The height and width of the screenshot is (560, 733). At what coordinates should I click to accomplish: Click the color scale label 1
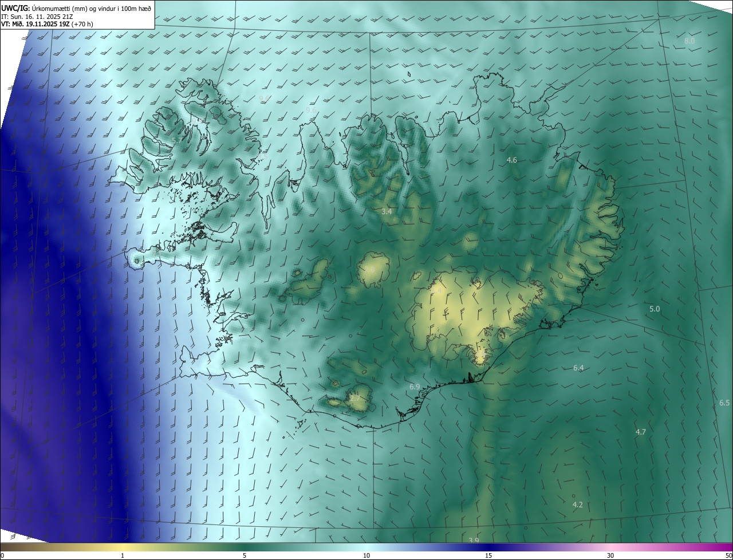[123, 555]
